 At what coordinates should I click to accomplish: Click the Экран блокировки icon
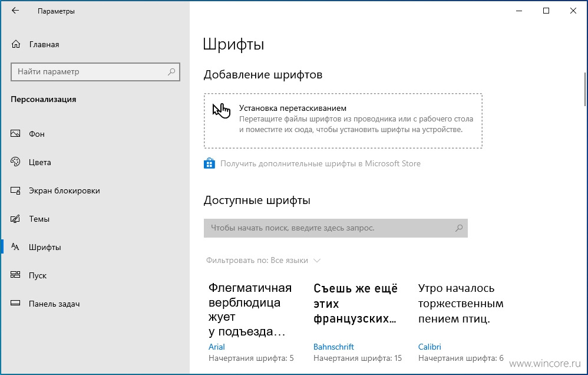[15, 190]
